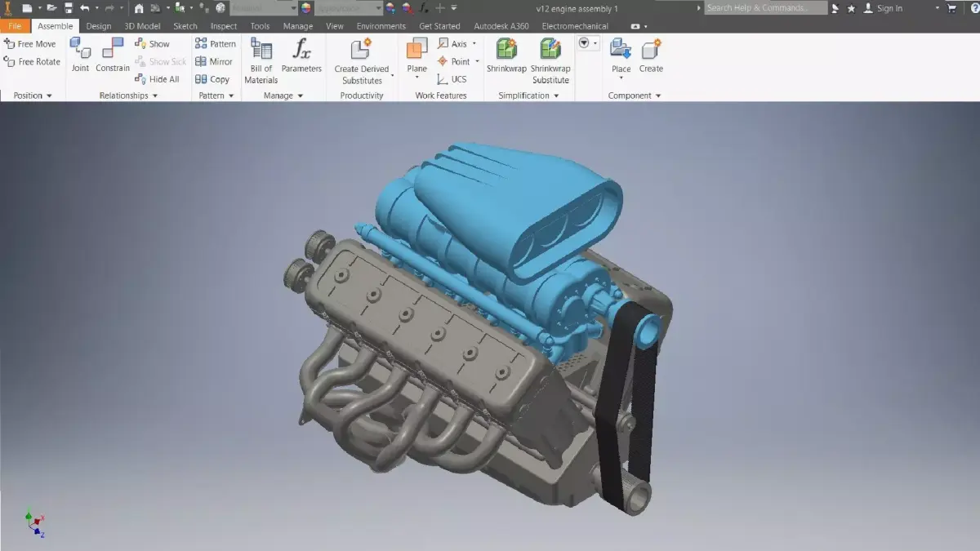Click the shopping cart icon

click(x=952, y=8)
